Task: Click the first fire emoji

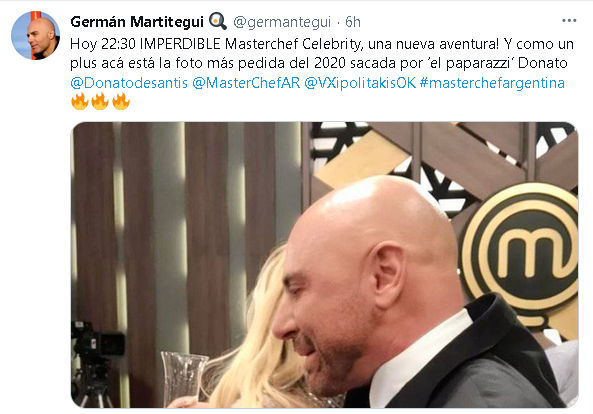Action: point(80,101)
